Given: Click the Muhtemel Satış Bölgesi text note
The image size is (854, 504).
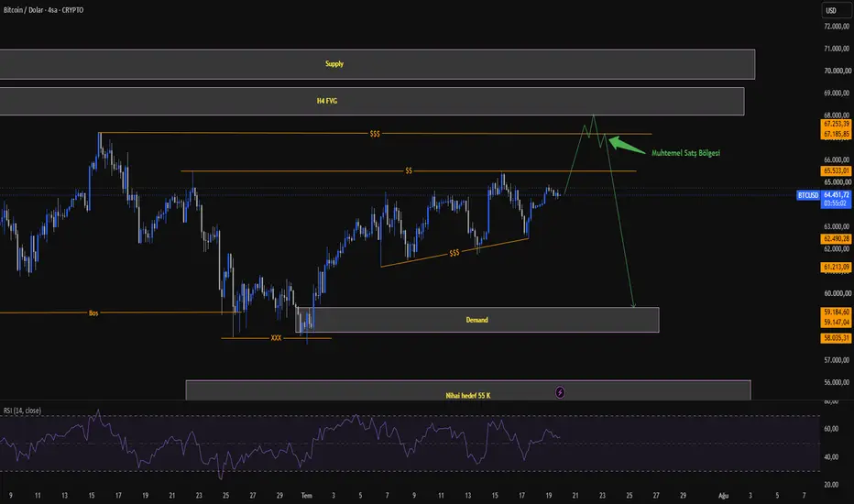Looking at the screenshot, I should 685,153.
